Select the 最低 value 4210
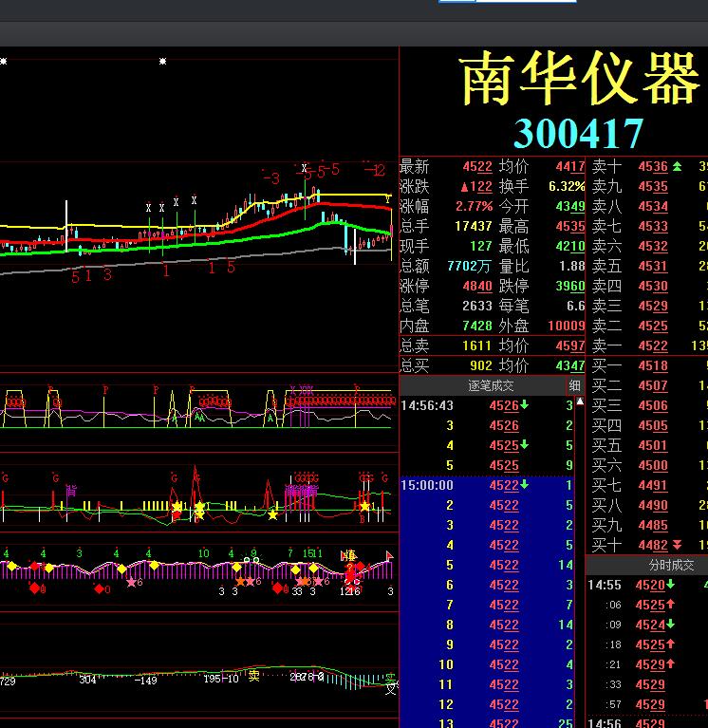Screen dimensions: 708x728 point(570,246)
